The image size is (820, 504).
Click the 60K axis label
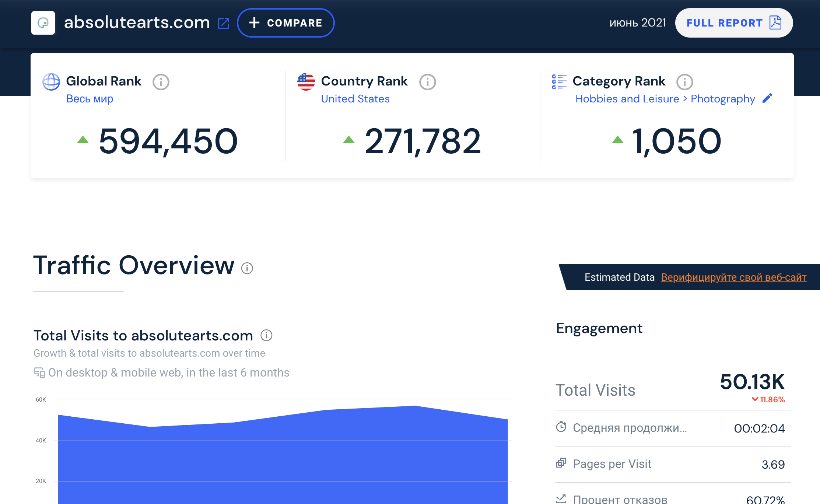point(41,400)
